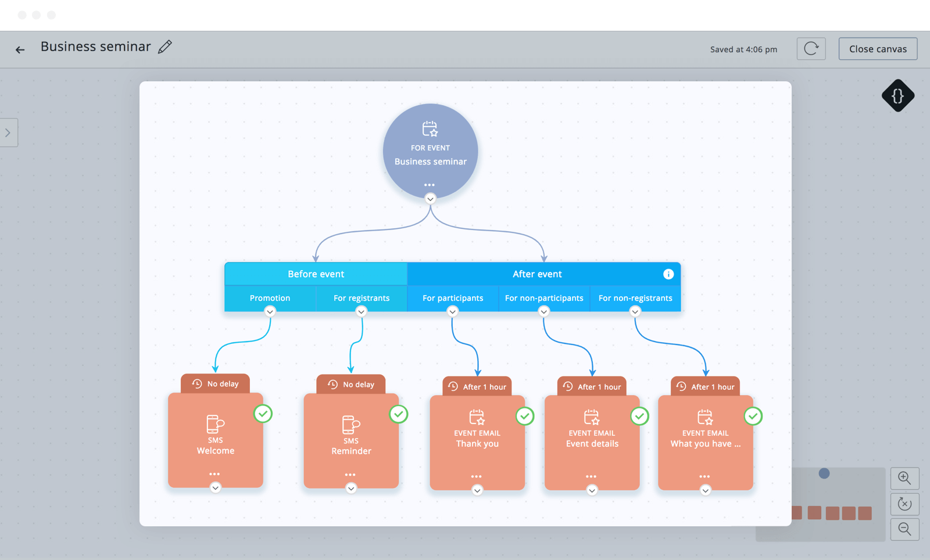Select the Before event header

[x=316, y=274]
